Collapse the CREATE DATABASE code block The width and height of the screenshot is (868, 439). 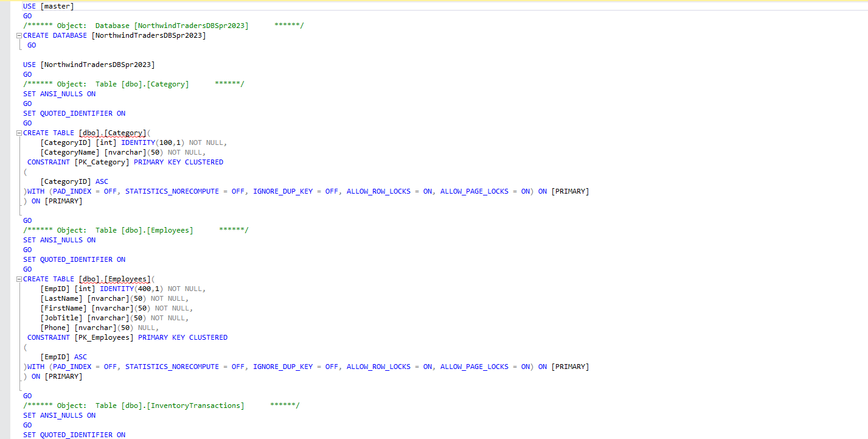pos(19,35)
